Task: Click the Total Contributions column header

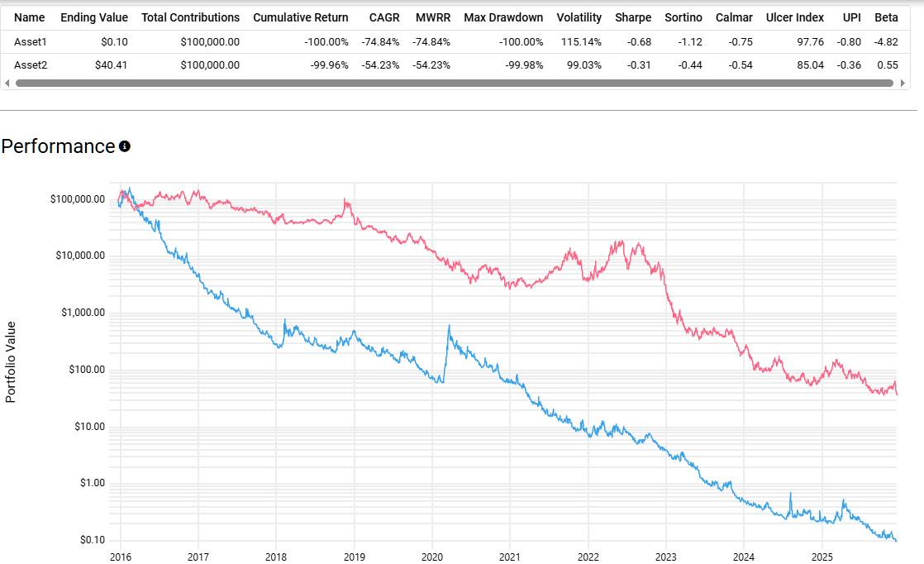Action: 190,17
